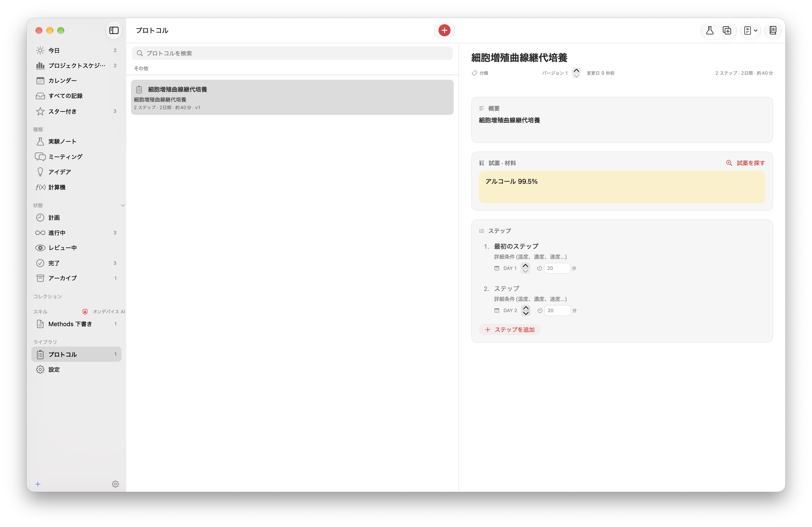Viewport: 812px width, 527px height.
Task: Select すべての記録 in sidebar
Action: pos(76,96)
